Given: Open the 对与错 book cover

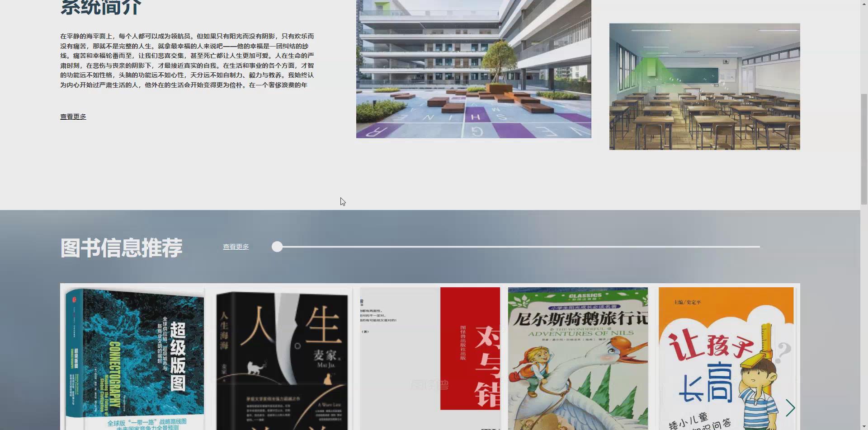Looking at the screenshot, I should coord(429,357).
